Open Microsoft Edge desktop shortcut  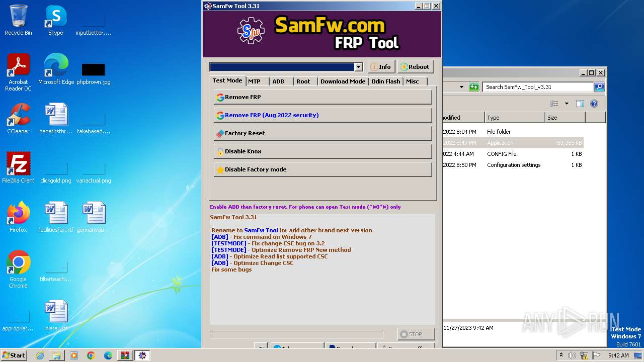click(56, 69)
